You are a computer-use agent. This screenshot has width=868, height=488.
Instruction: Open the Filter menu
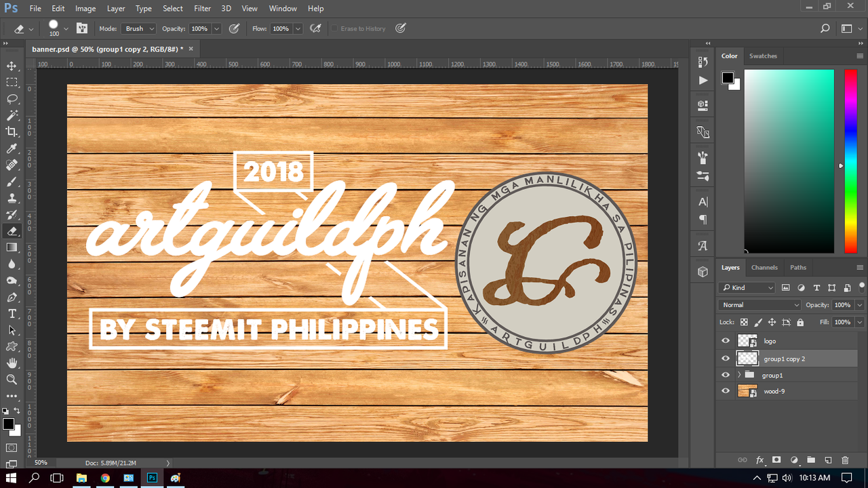[x=202, y=8]
